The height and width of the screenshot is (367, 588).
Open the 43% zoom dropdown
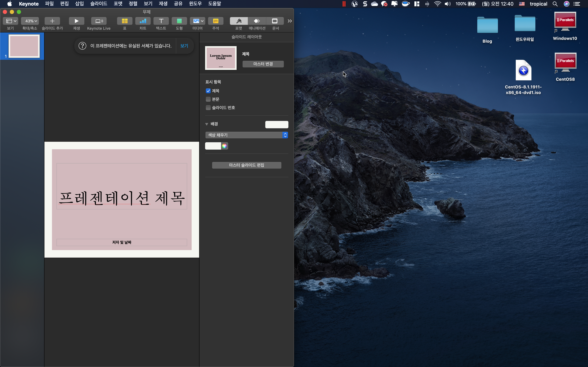(30, 21)
